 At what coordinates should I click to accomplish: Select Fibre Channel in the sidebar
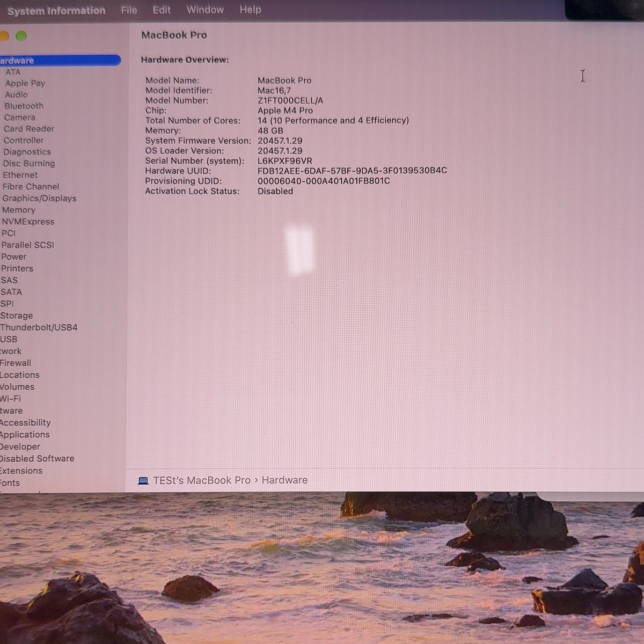coord(31,187)
